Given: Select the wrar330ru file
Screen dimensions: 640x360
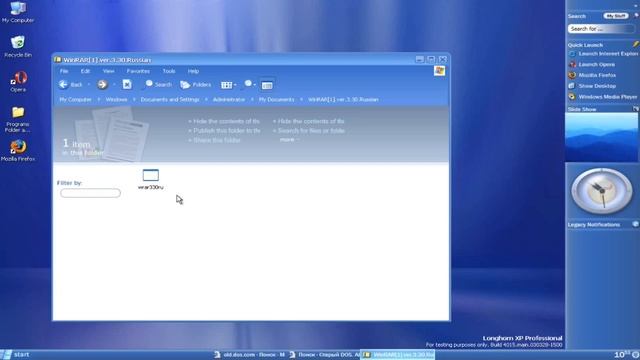Looking at the screenshot, I should click(151, 179).
